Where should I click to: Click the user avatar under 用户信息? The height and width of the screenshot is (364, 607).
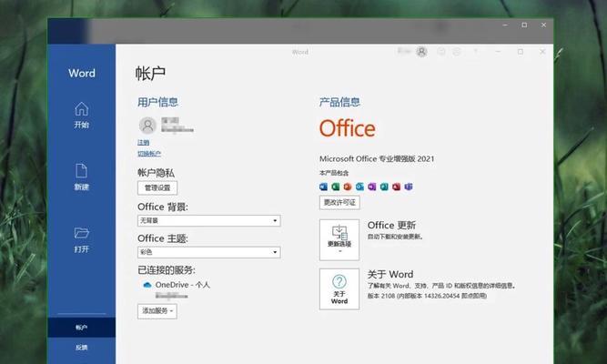(x=147, y=126)
